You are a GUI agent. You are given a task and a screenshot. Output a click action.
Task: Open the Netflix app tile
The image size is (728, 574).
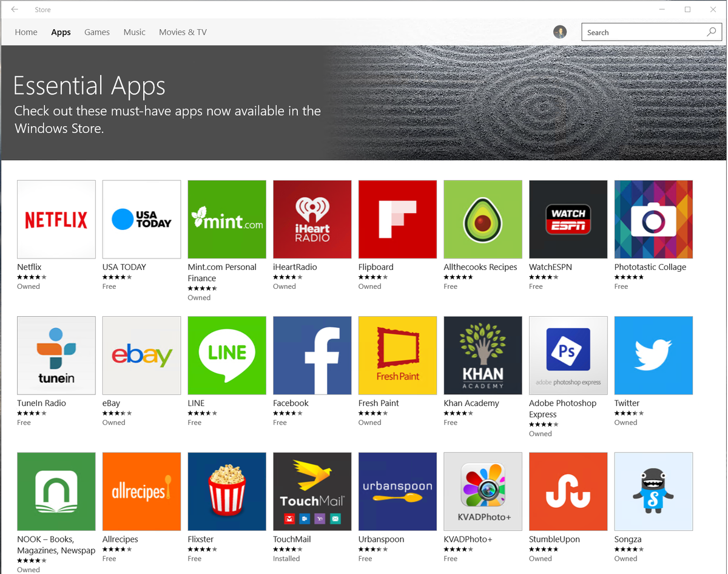tap(56, 220)
